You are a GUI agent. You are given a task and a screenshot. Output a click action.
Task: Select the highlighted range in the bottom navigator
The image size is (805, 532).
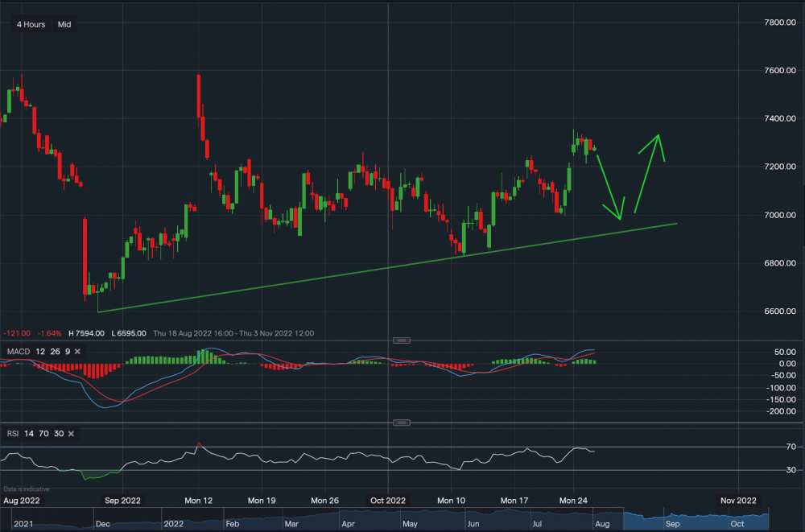coord(696,519)
